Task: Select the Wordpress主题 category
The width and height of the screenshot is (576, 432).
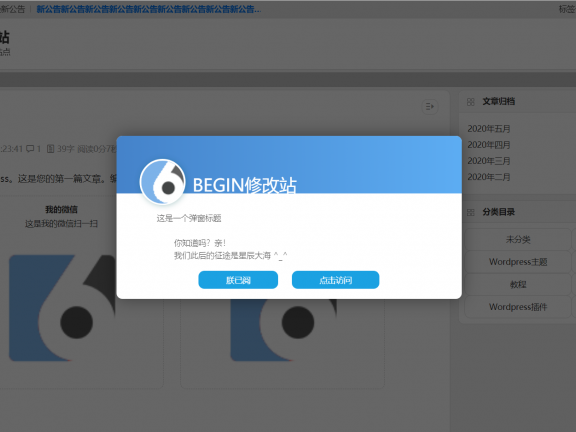Action: [518, 262]
